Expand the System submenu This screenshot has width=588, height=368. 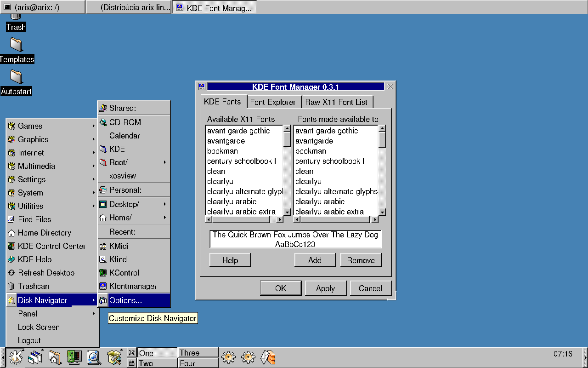coord(52,193)
